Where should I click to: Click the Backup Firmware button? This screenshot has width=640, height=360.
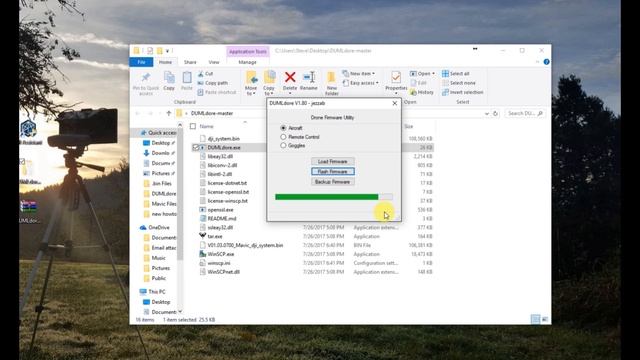click(333, 182)
